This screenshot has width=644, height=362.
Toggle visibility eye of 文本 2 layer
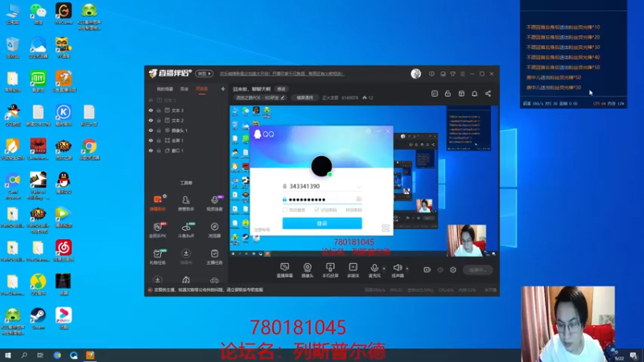point(151,120)
